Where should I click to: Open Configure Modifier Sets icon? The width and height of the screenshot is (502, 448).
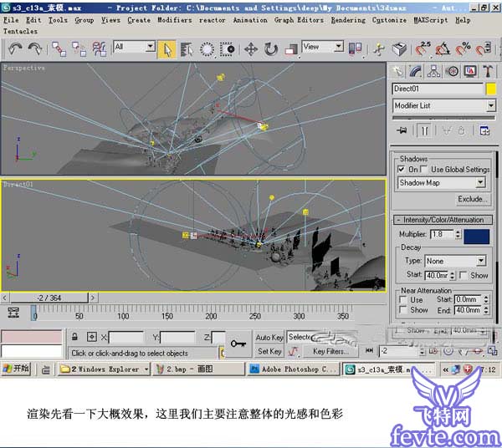coord(484,130)
